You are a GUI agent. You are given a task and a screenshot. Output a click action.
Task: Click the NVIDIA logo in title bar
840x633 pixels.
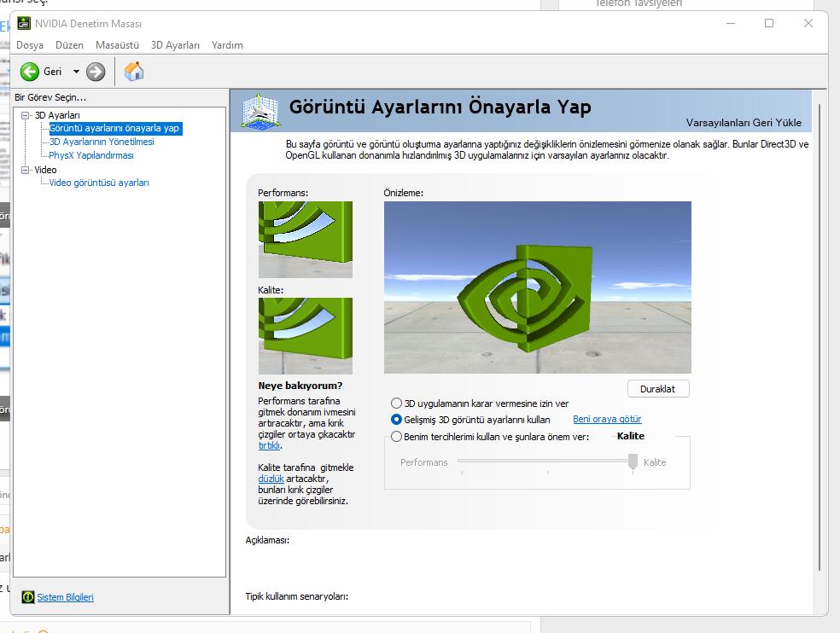pos(24,24)
